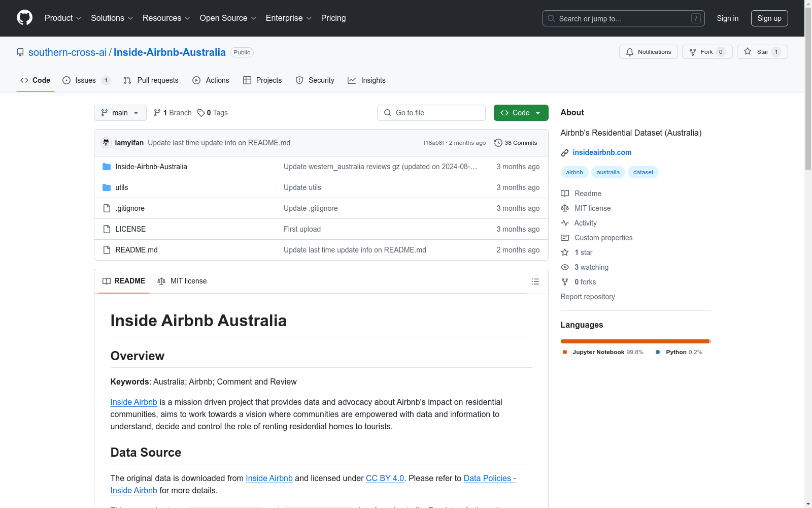This screenshot has height=508, width=812.
Task: Click the scale icon beside MIT license in About
Action: click(x=565, y=208)
